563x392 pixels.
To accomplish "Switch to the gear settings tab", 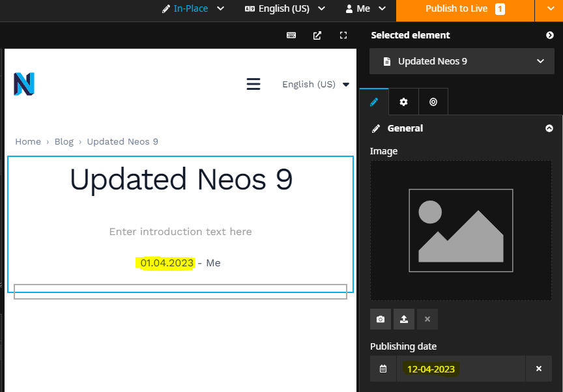I will [x=403, y=102].
